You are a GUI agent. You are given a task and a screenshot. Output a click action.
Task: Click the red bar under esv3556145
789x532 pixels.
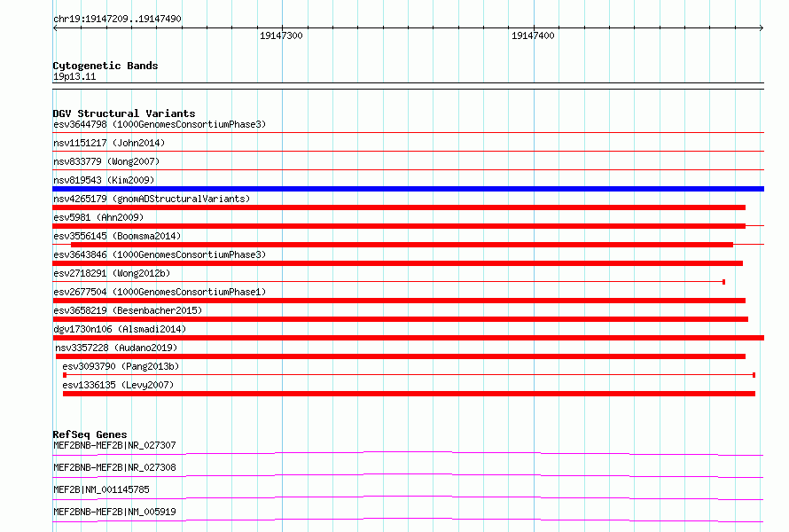[402, 245]
